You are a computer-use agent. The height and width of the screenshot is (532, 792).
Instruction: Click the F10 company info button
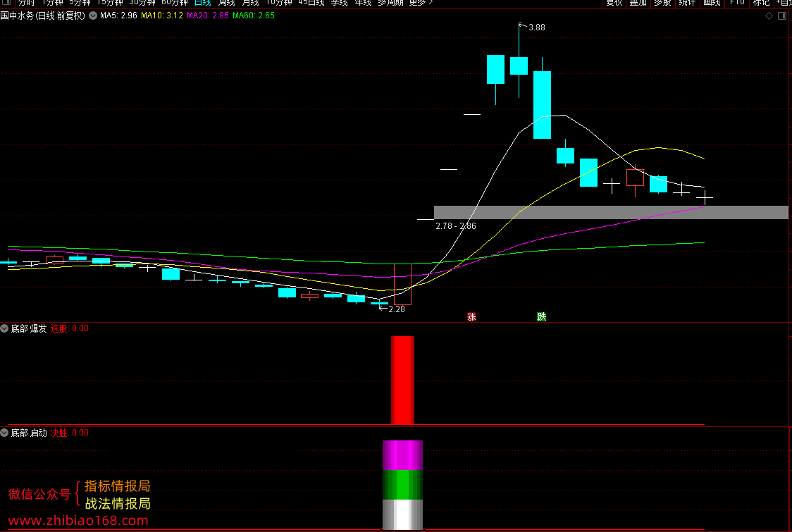click(x=737, y=3)
